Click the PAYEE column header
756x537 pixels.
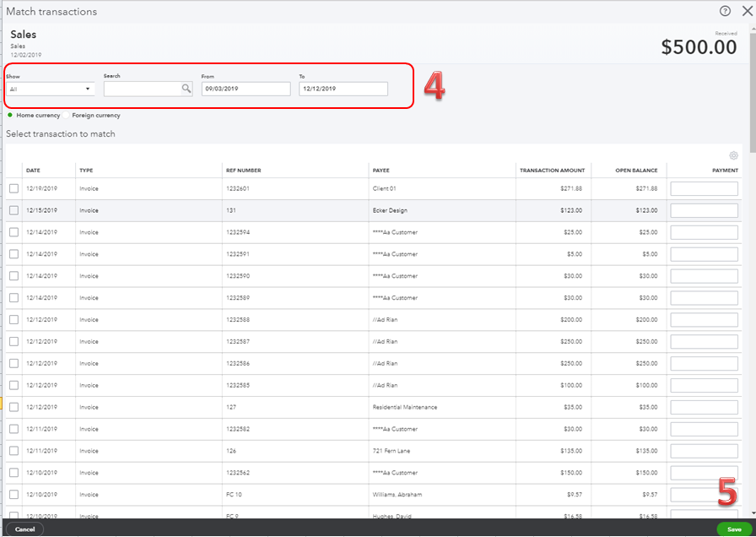(381, 171)
